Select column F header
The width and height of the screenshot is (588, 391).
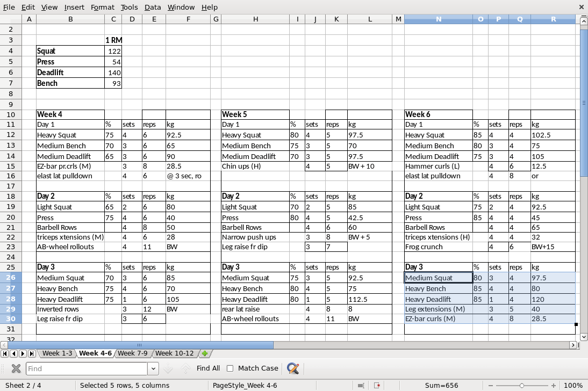188,19
